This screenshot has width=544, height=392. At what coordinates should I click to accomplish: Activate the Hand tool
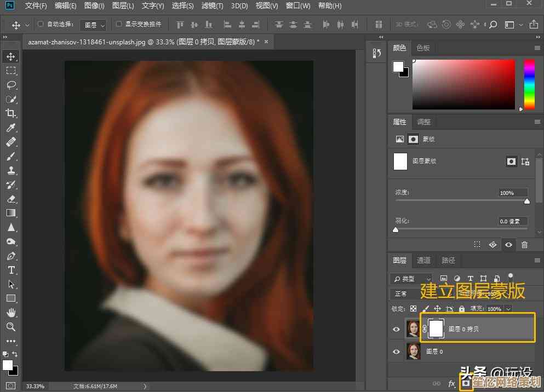pyautogui.click(x=11, y=313)
